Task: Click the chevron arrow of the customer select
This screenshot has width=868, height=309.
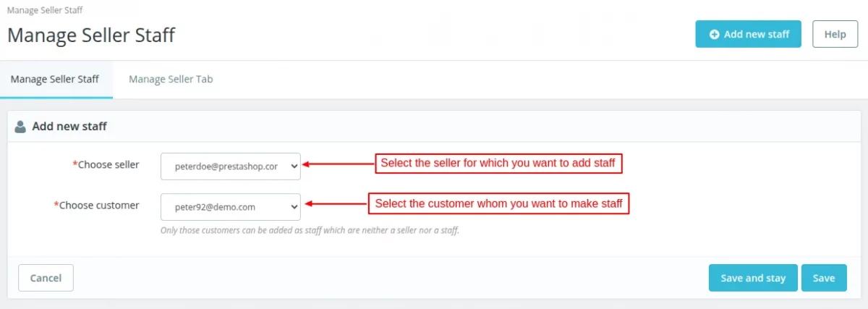Action: (x=293, y=207)
